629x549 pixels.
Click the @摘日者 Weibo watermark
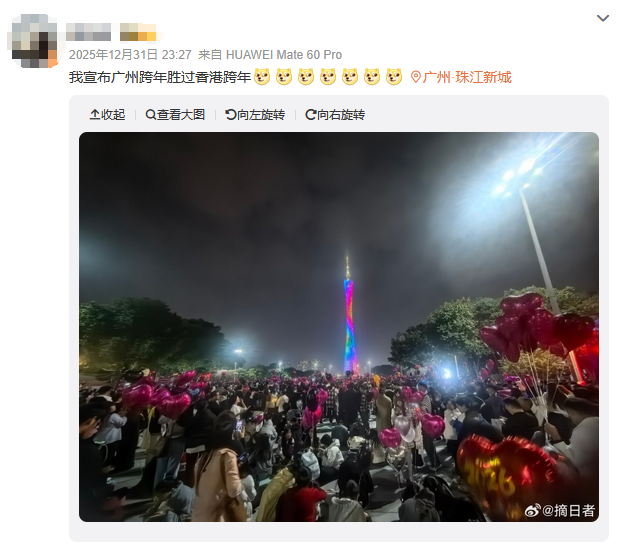point(560,511)
